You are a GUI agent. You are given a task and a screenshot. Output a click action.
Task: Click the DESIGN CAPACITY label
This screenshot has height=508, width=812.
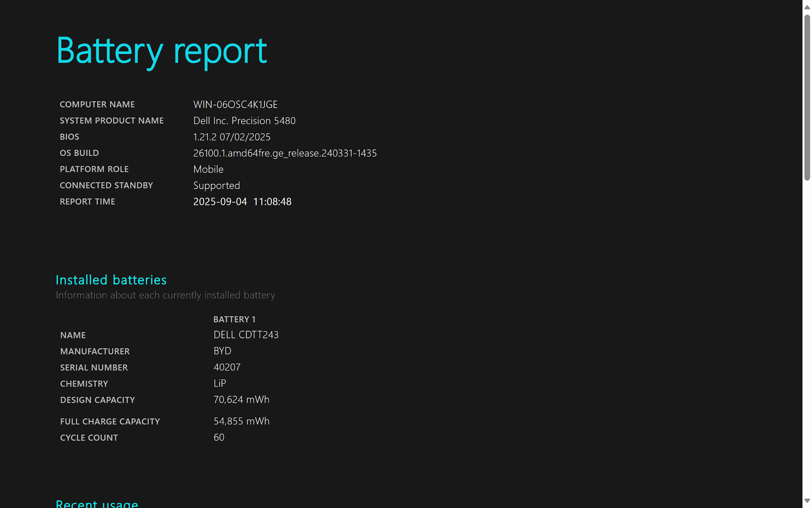(x=97, y=400)
